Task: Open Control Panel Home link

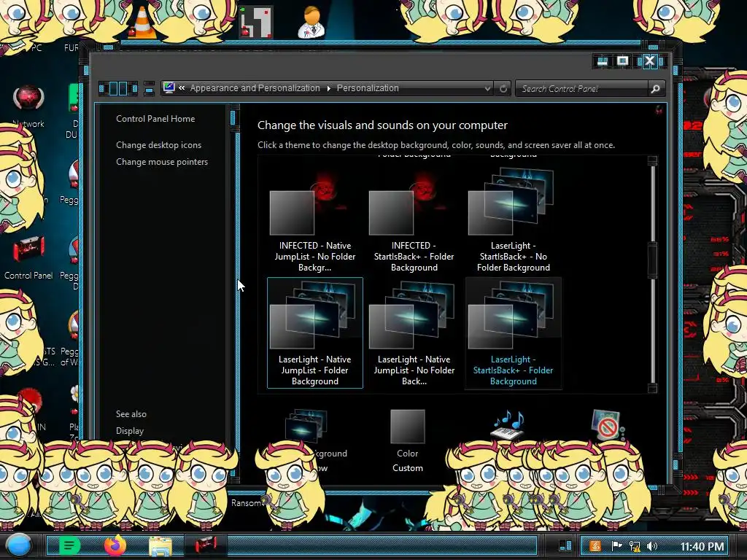Action: [x=155, y=119]
